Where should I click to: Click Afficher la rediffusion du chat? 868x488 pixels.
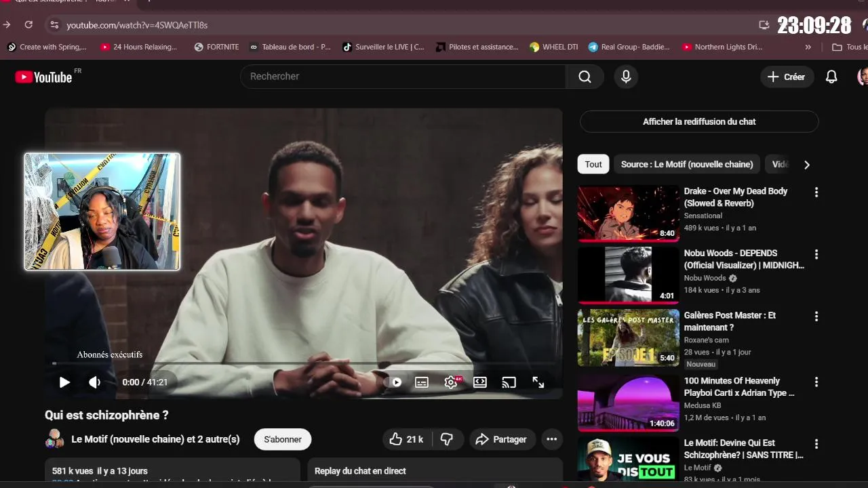pyautogui.click(x=699, y=121)
